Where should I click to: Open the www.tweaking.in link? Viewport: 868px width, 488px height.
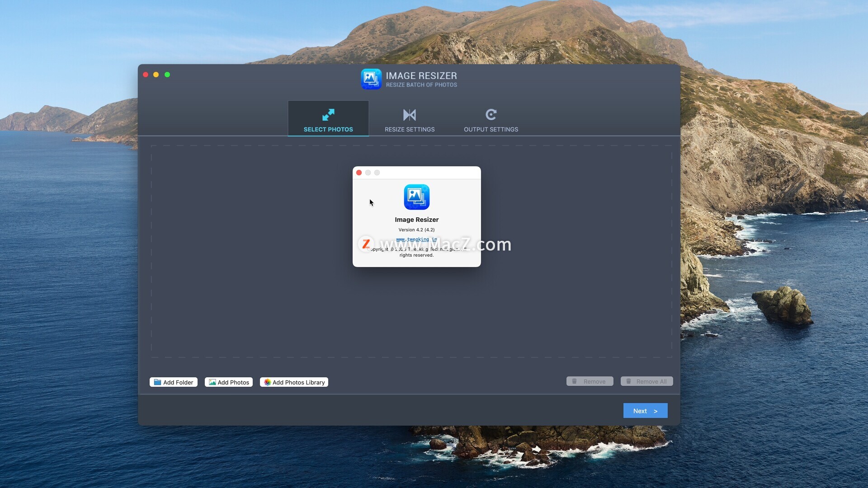coord(416,239)
